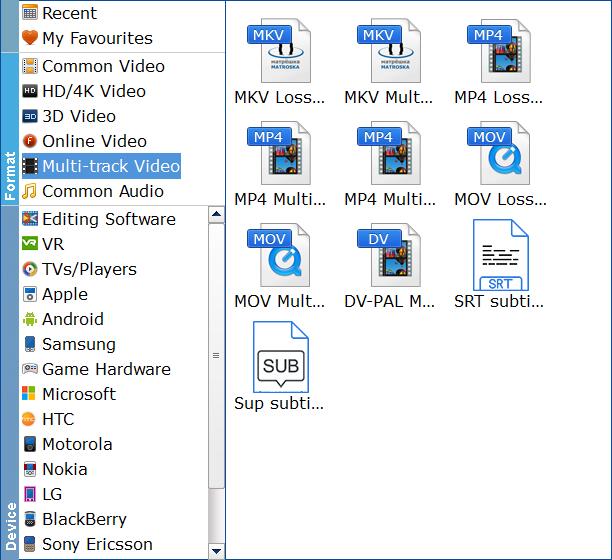Select the HD/4K Video category
Screen dimensions: 612x560
pos(84,91)
